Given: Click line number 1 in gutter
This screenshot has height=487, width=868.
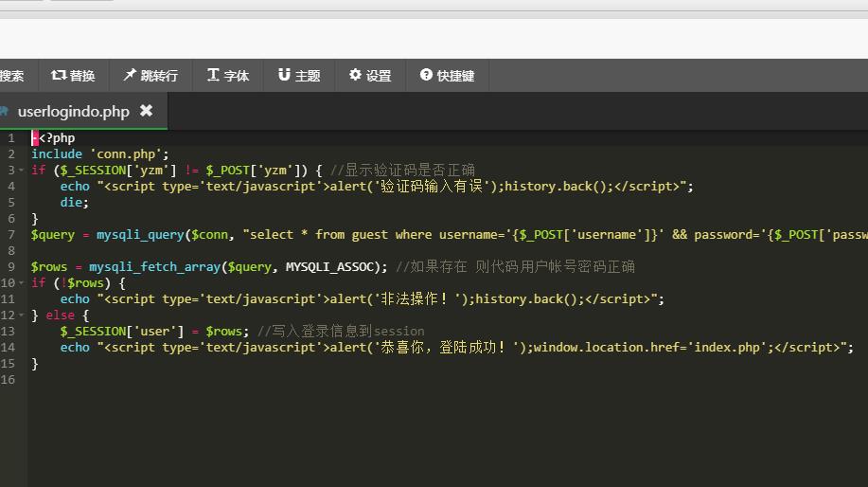Looking at the screenshot, I should coord(11,138).
